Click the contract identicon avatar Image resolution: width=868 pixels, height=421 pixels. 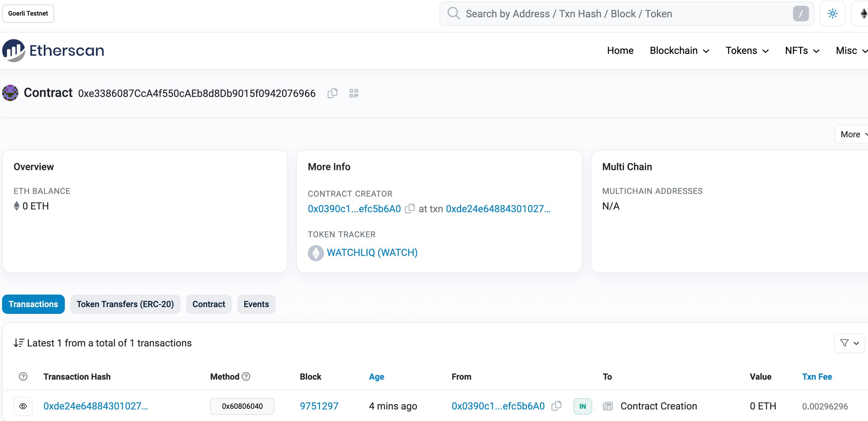coord(10,93)
